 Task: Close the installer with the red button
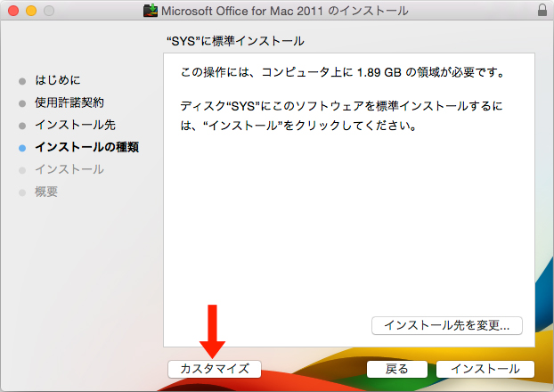pos(13,11)
